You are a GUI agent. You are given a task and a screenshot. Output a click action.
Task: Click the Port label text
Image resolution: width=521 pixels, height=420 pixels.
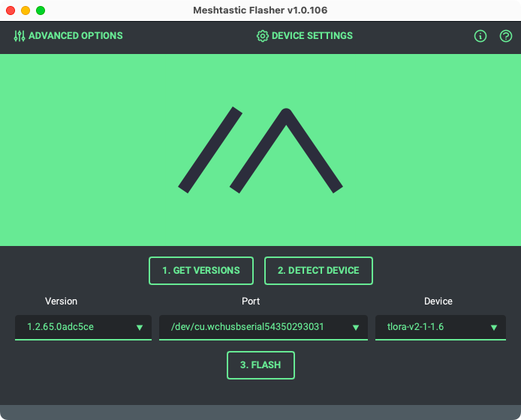[251, 301]
